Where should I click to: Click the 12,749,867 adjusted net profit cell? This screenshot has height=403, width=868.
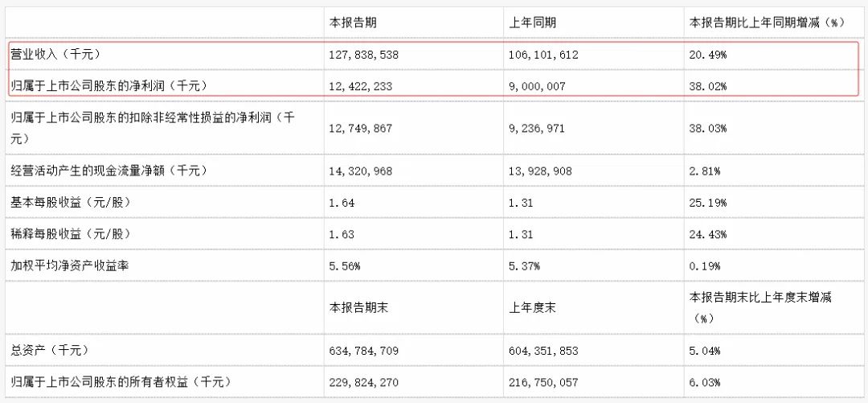362,127
